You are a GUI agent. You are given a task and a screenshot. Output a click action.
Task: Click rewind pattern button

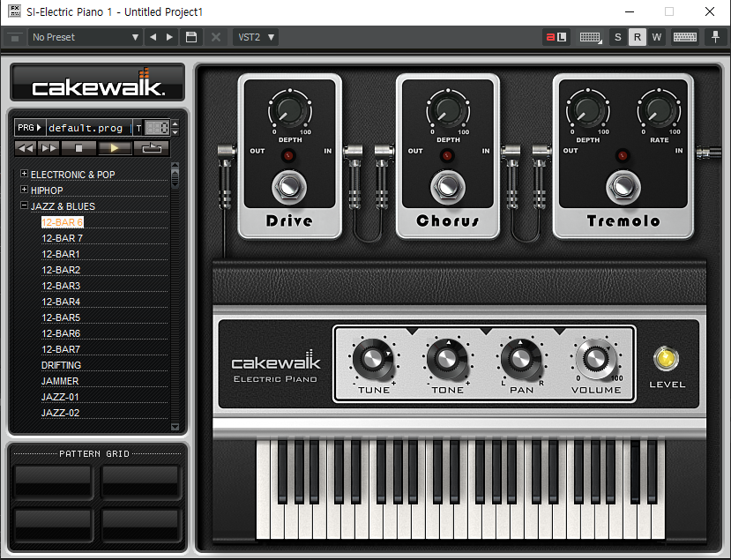pos(26,148)
